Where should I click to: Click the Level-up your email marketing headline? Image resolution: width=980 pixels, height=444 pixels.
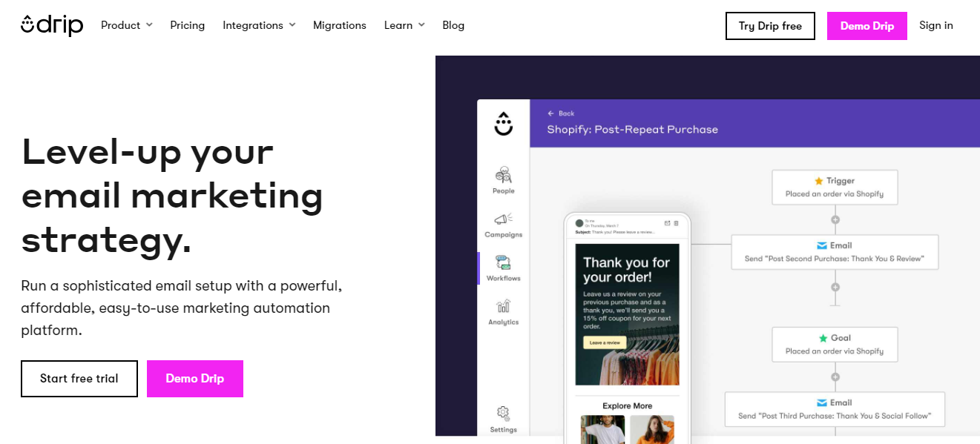click(172, 196)
